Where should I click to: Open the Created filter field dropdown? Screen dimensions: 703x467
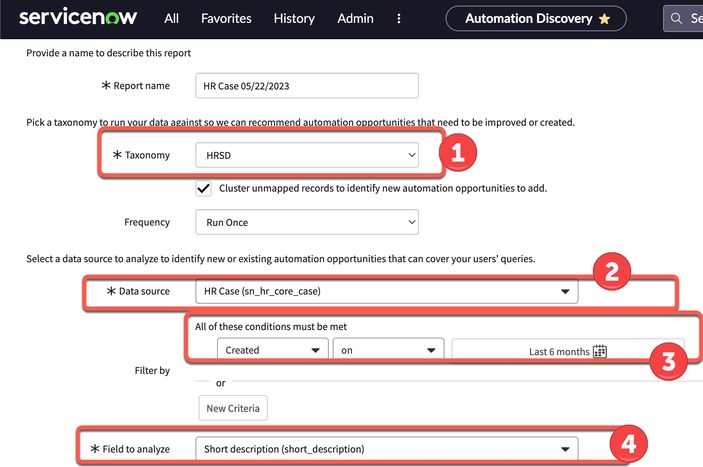click(x=273, y=350)
